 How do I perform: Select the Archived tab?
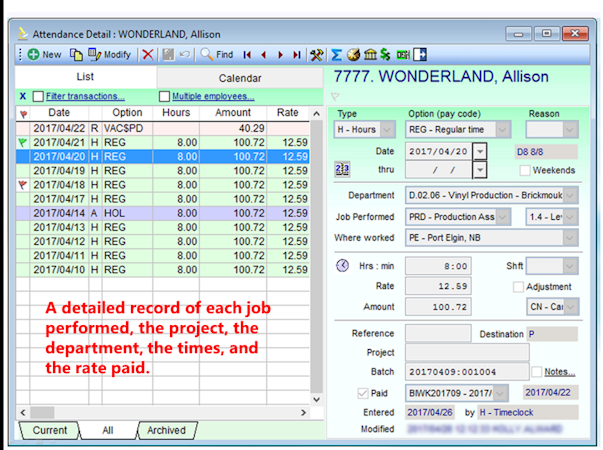(x=166, y=431)
